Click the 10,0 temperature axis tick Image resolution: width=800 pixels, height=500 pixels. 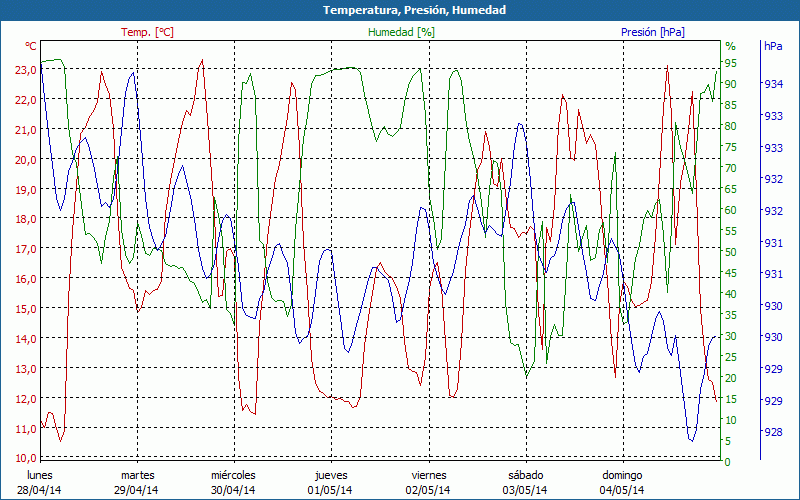[x=24, y=458]
